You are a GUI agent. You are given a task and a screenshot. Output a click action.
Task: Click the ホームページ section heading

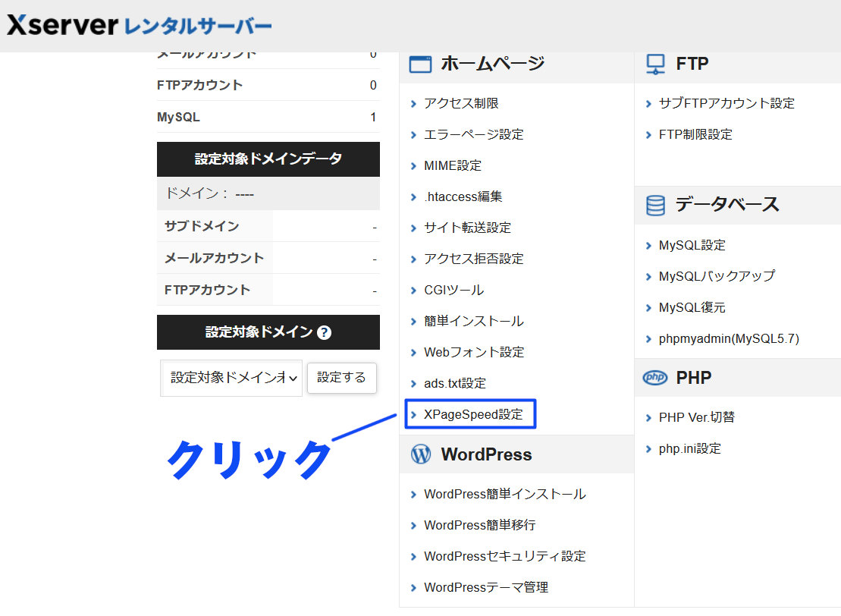coord(492,64)
